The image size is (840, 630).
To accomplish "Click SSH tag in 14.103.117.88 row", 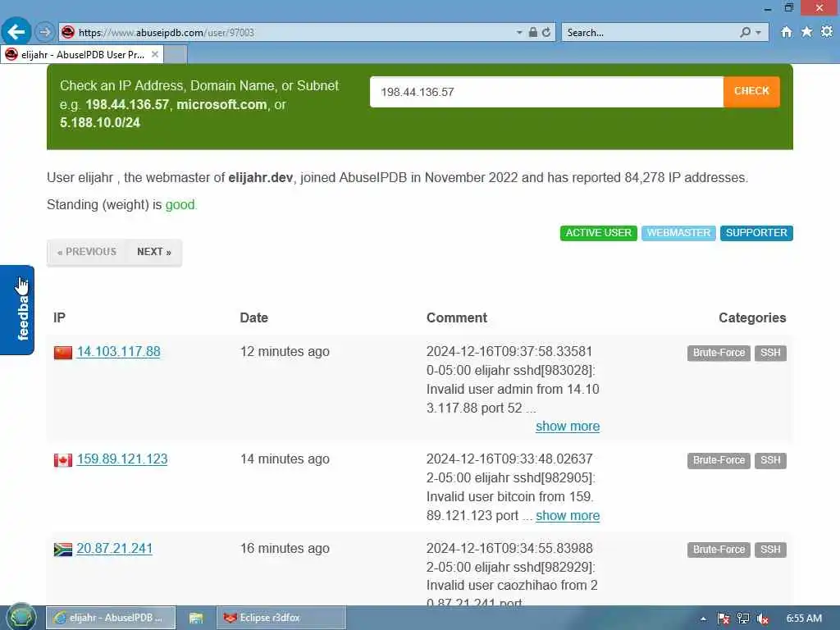I will coord(770,353).
